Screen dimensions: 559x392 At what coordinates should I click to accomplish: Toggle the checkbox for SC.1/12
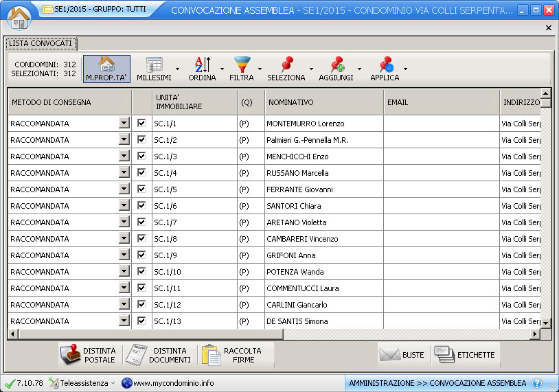pos(141,304)
